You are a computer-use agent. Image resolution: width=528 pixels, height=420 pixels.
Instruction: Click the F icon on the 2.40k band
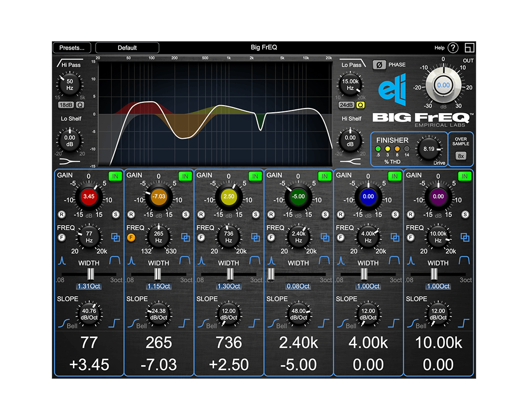point(271,238)
